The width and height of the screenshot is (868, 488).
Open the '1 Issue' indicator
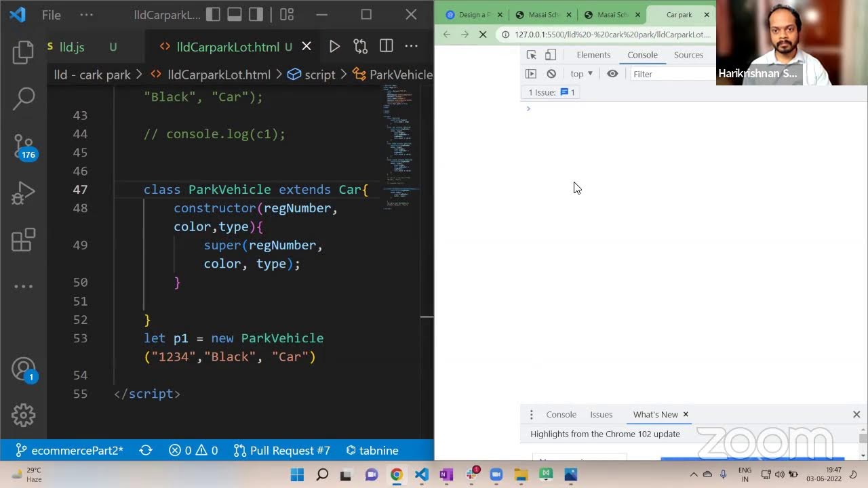point(551,92)
